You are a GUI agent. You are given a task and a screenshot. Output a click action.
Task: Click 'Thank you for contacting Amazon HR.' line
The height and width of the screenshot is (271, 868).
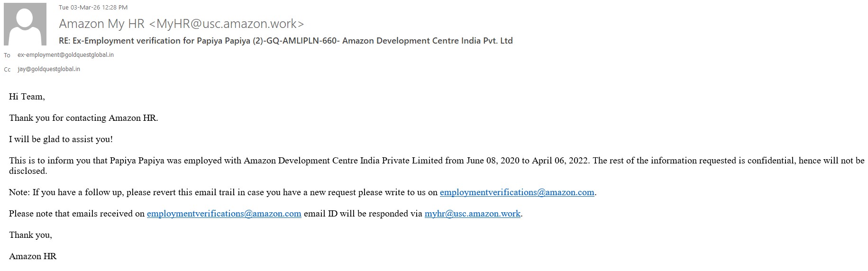click(x=83, y=118)
